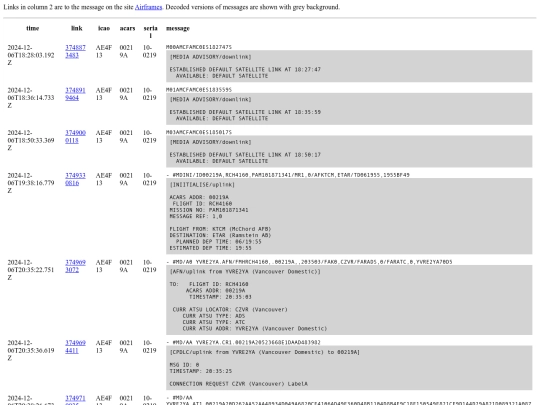Click 'CURR ATSU TYPE: ADS' line
Screen dimensions: 540x405
(x=214, y=316)
